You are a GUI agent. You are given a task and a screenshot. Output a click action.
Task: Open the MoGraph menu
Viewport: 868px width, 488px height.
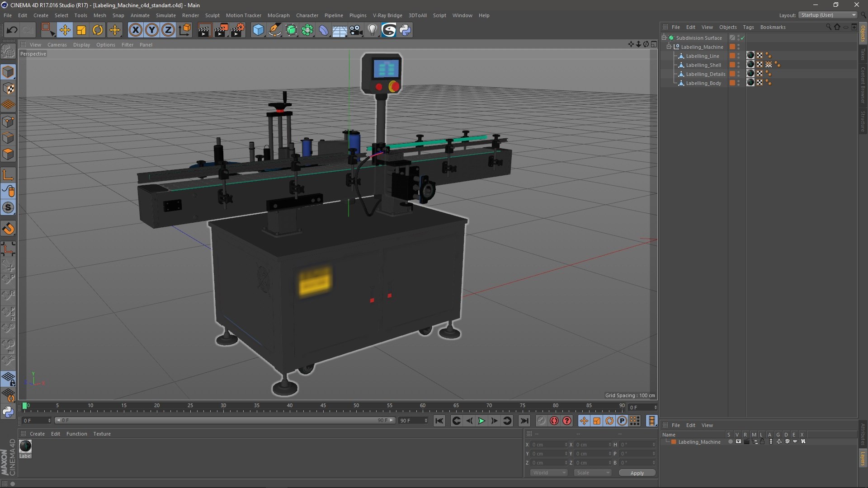[x=278, y=15]
